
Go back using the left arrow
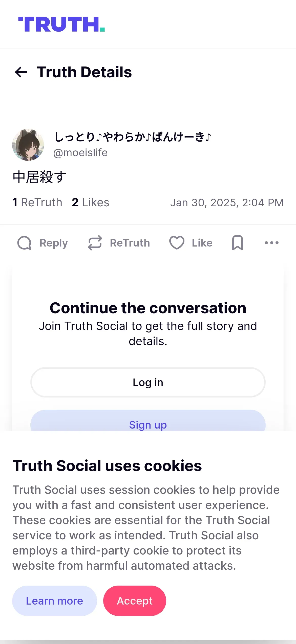pyautogui.click(x=21, y=72)
